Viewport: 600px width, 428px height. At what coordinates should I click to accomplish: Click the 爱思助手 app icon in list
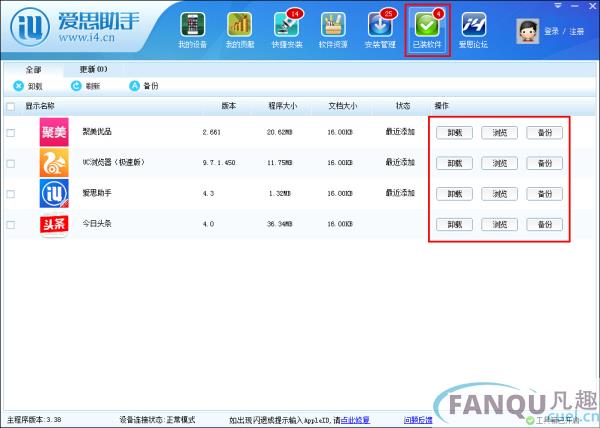pyautogui.click(x=54, y=193)
